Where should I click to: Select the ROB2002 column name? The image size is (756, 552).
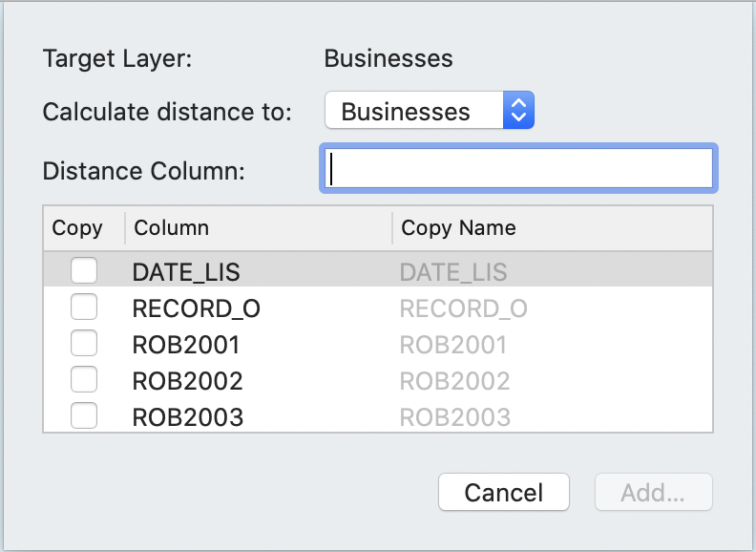tap(187, 381)
